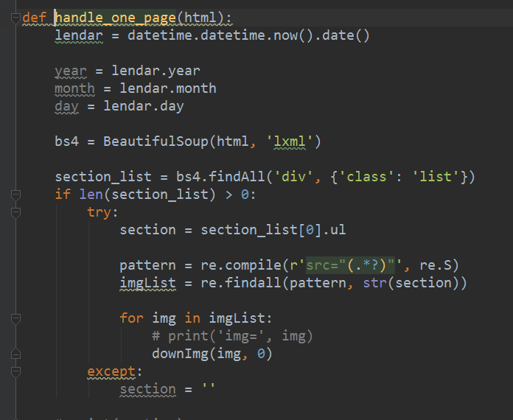Click the 'except' keyword
This screenshot has height=420, width=513.
[111, 371]
